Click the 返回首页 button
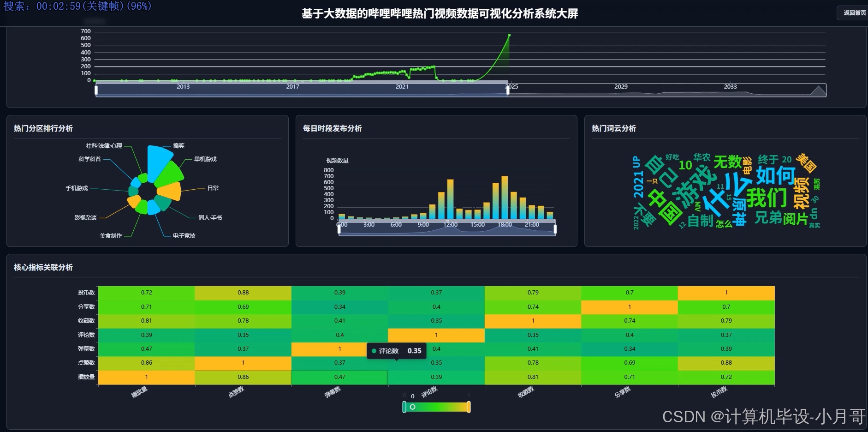This screenshot has width=868, height=432. pos(854,13)
